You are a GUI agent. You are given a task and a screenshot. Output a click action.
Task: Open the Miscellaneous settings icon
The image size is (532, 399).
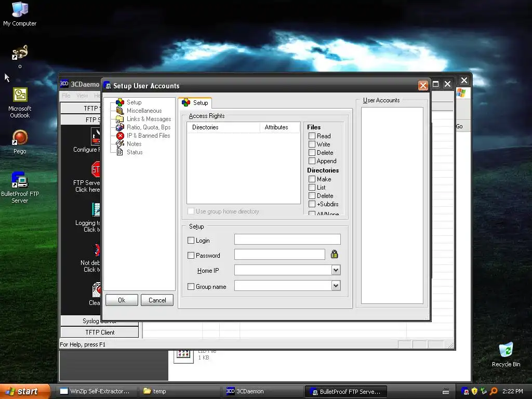[x=120, y=111]
